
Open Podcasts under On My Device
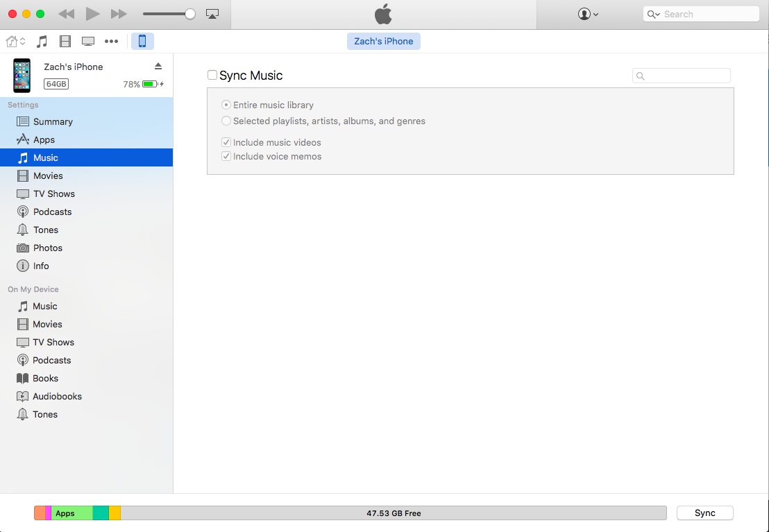coord(86,361)
